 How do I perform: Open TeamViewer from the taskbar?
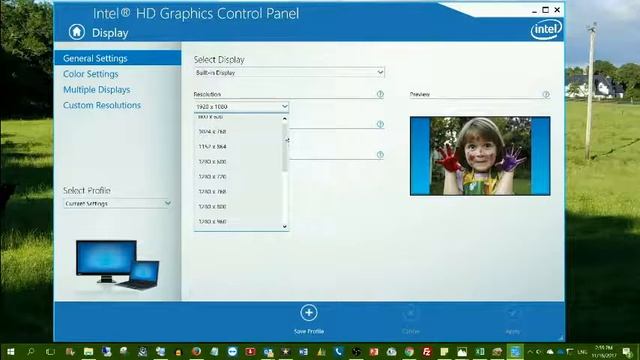(x=232, y=351)
